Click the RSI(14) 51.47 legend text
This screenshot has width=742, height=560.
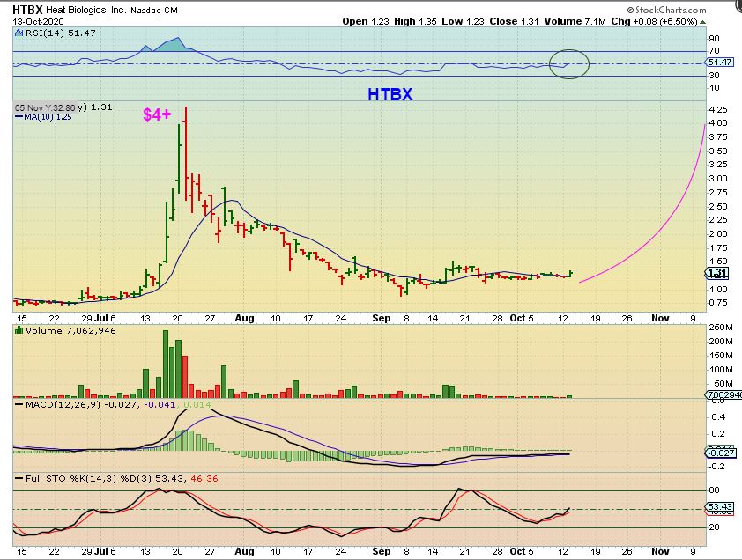click(60, 33)
